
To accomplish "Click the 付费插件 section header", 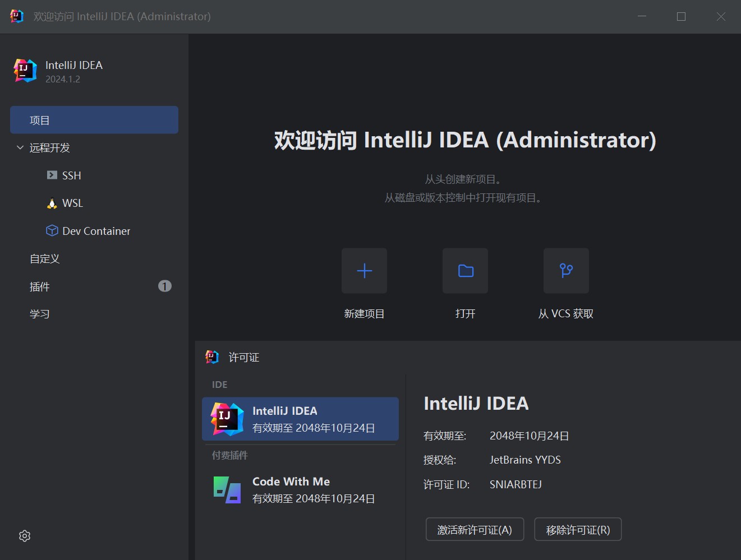I will [229, 455].
